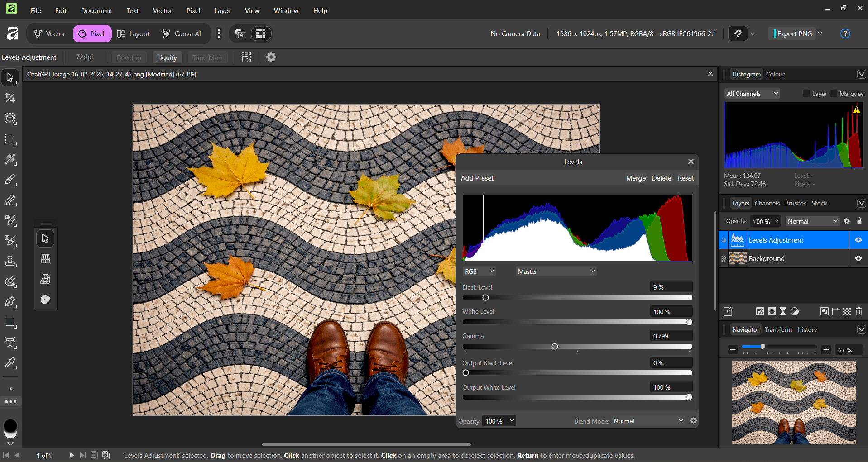Click the Gamma slider handle
This screenshot has width=868, height=462.
(x=555, y=347)
